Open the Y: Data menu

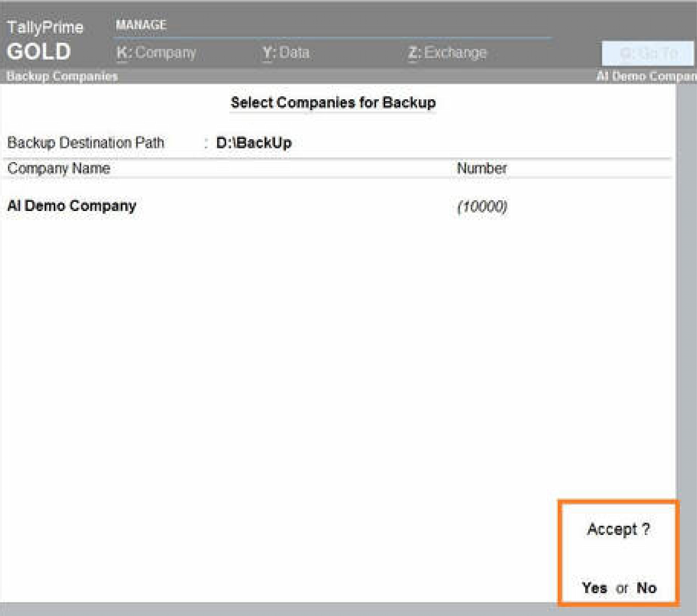(286, 53)
